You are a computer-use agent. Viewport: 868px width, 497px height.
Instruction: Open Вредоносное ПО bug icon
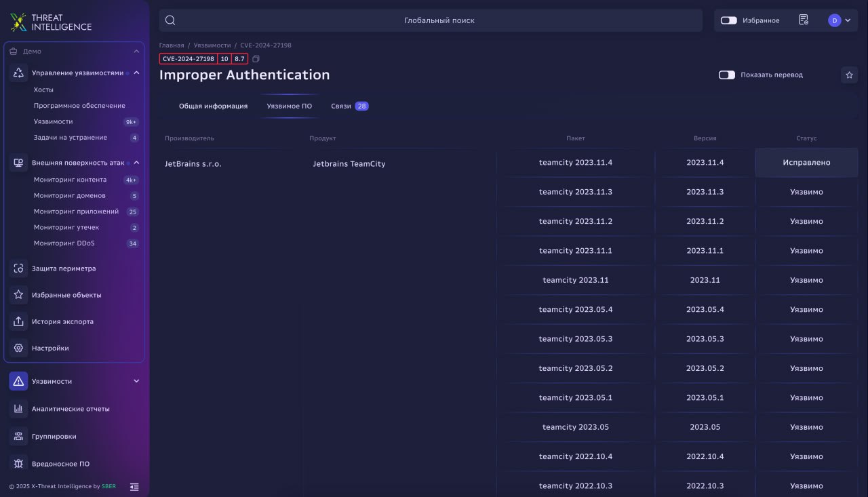click(x=18, y=464)
